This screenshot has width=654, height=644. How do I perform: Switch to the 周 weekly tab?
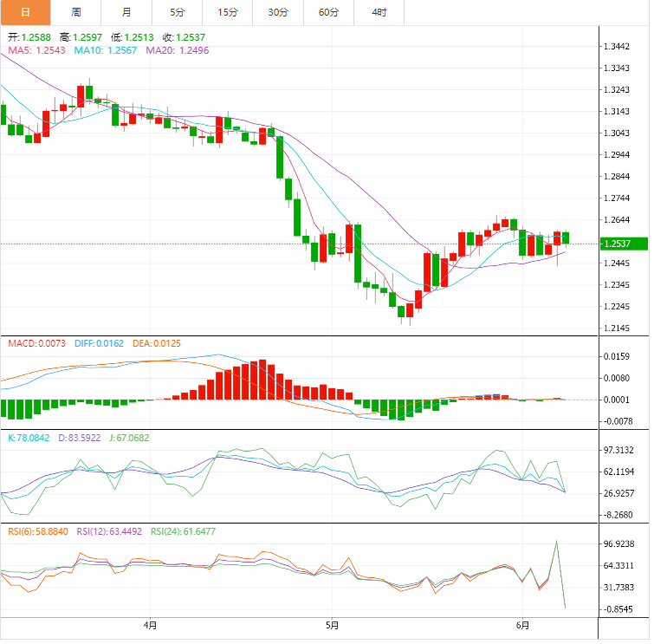76,12
